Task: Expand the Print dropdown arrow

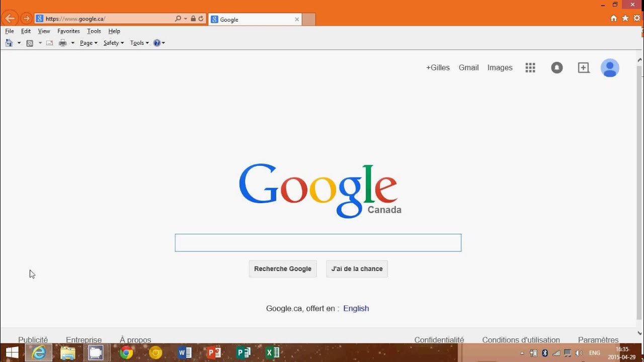Action: (x=73, y=43)
